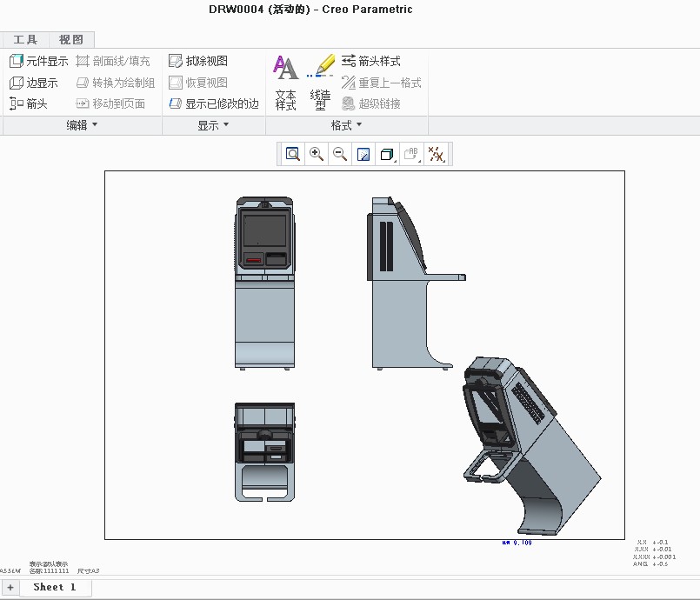Choose the 箭头 arrow tool

[x=28, y=103]
